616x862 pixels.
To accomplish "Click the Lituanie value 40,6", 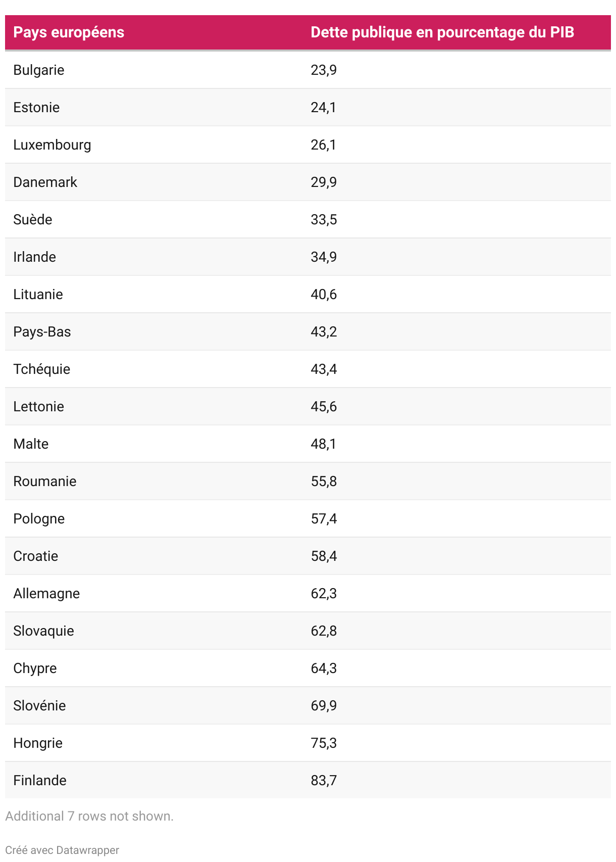I will coord(324,295).
